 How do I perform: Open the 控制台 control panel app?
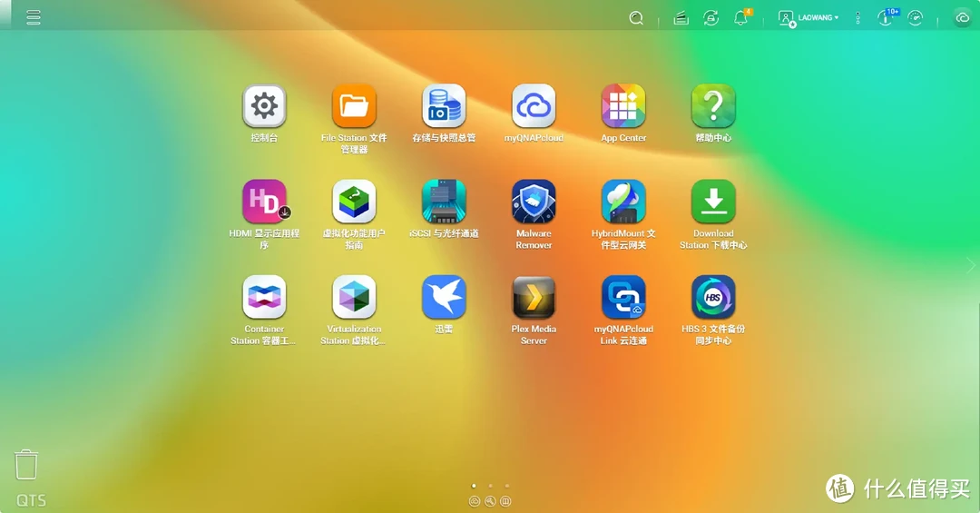point(264,105)
